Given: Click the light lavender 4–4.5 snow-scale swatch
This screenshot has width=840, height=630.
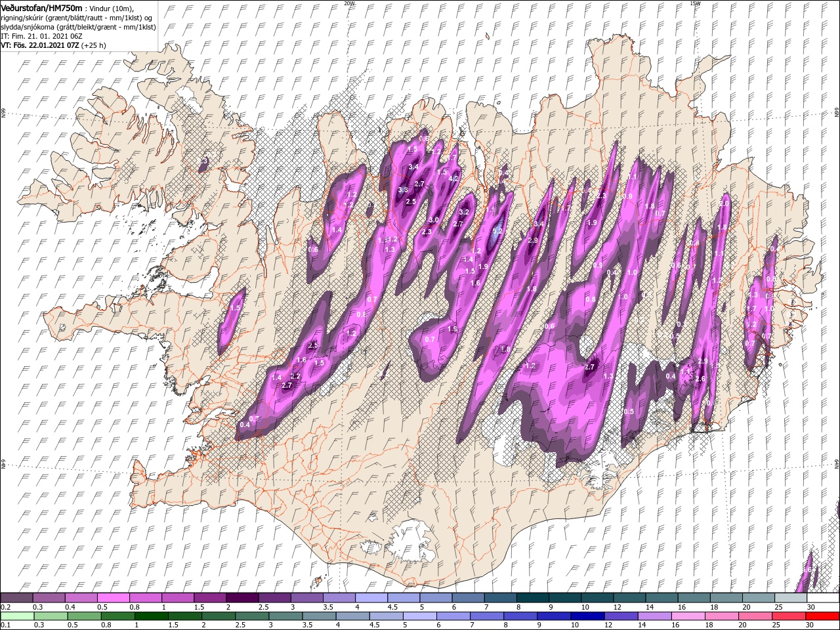Looking at the screenshot, I should pyautogui.click(x=371, y=598).
